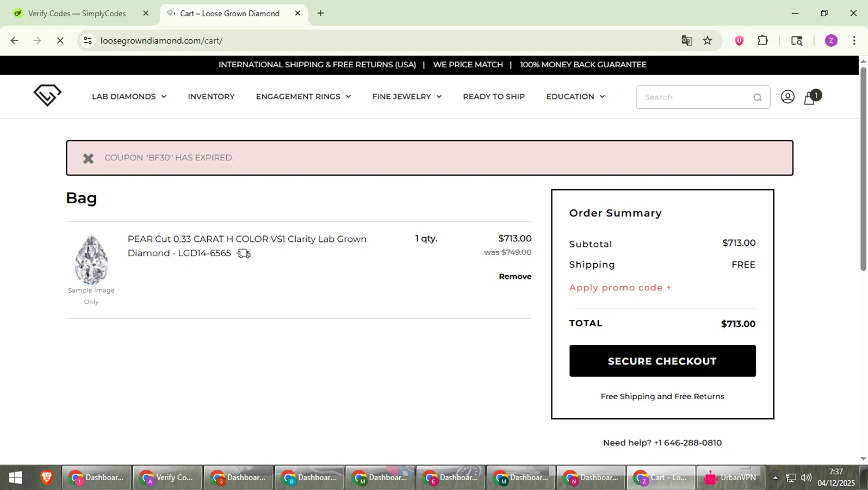Stop page loading button
Screen dimensions: 868x490
[x=60, y=40]
